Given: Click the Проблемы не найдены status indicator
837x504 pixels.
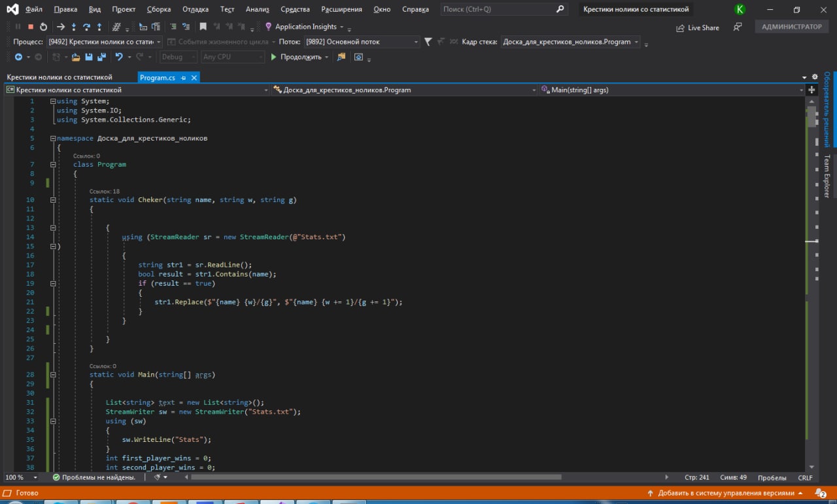Looking at the screenshot, I should coord(94,478).
